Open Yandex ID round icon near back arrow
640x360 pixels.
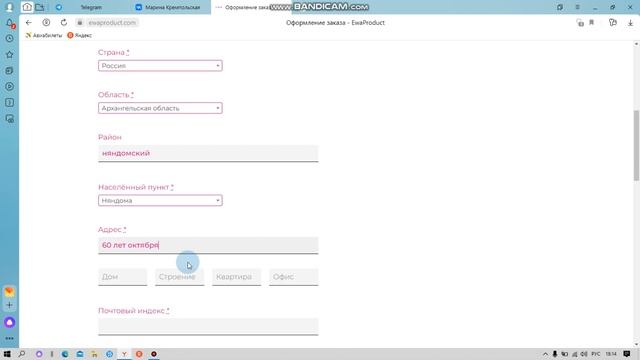(46, 23)
